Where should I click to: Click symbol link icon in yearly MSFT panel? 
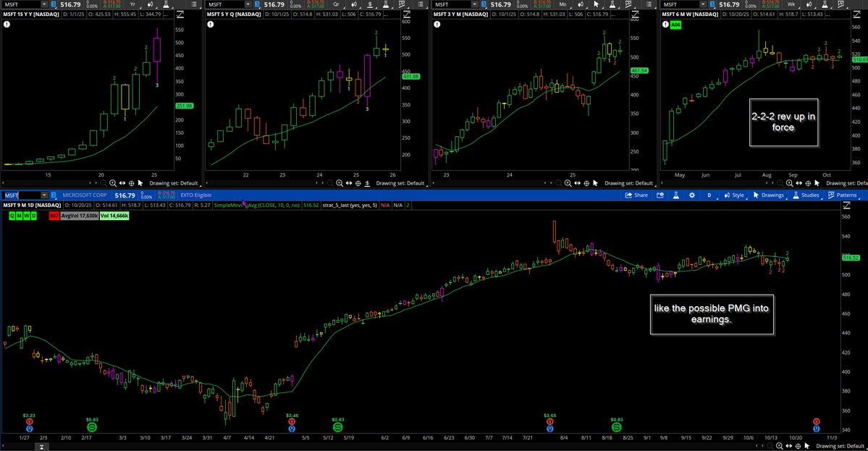pyautogui.click(x=54, y=4)
